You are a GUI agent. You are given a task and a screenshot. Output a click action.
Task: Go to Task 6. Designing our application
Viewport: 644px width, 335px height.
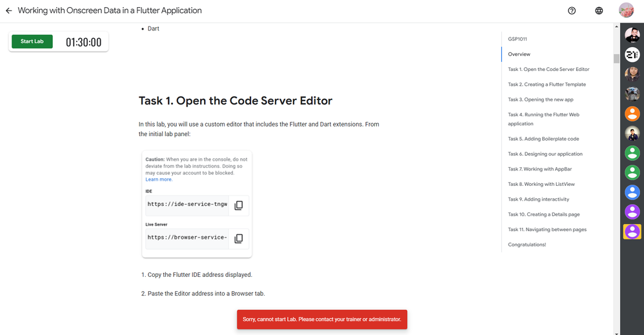point(545,154)
